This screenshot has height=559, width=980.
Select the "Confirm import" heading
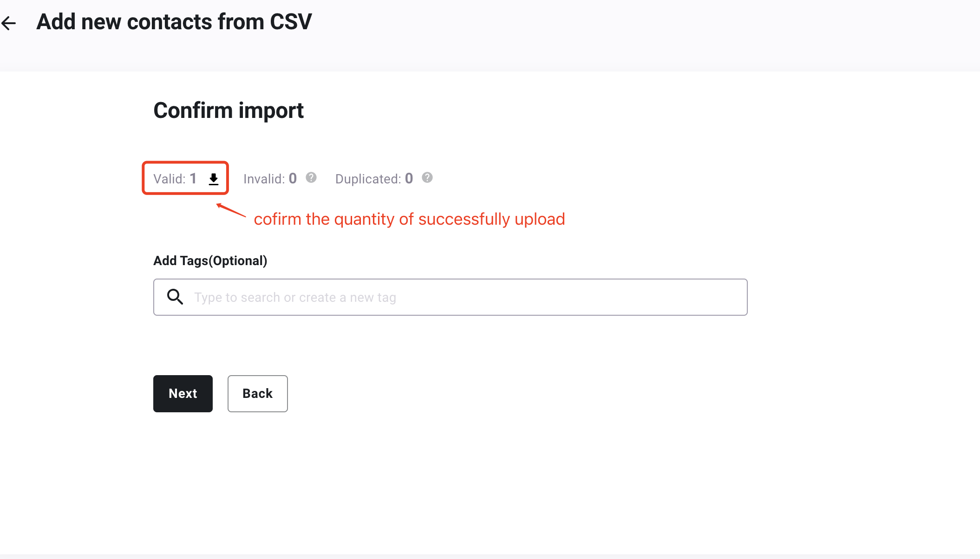229,110
